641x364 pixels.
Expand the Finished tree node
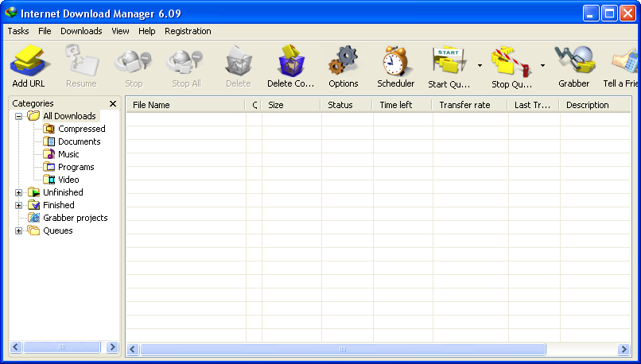(x=18, y=205)
